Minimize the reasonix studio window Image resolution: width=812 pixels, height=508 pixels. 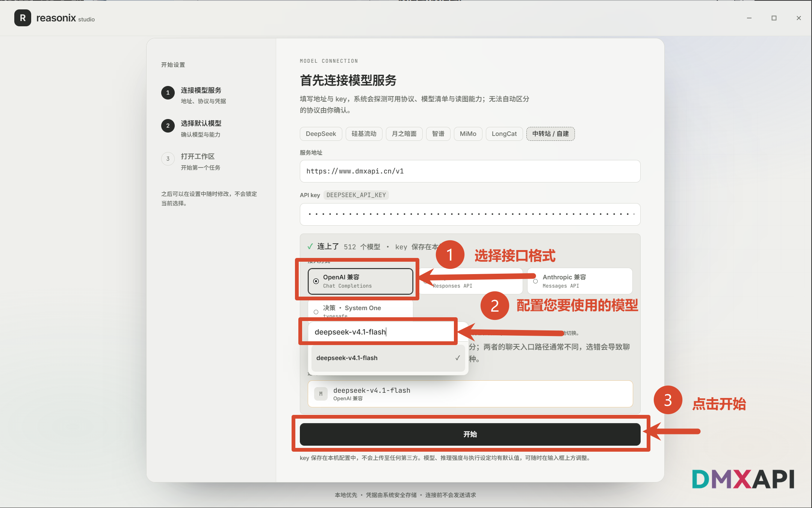[x=749, y=18]
